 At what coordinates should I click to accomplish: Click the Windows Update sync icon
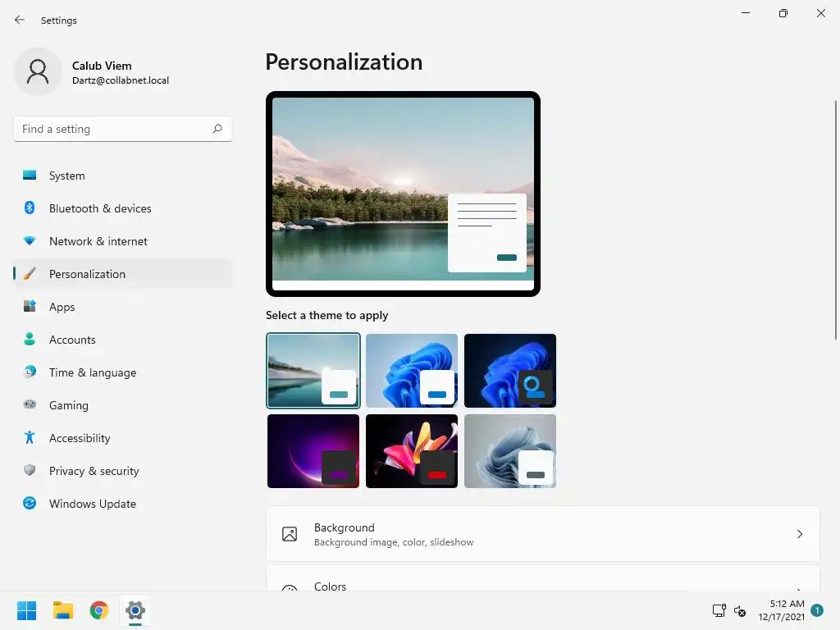tap(30, 503)
